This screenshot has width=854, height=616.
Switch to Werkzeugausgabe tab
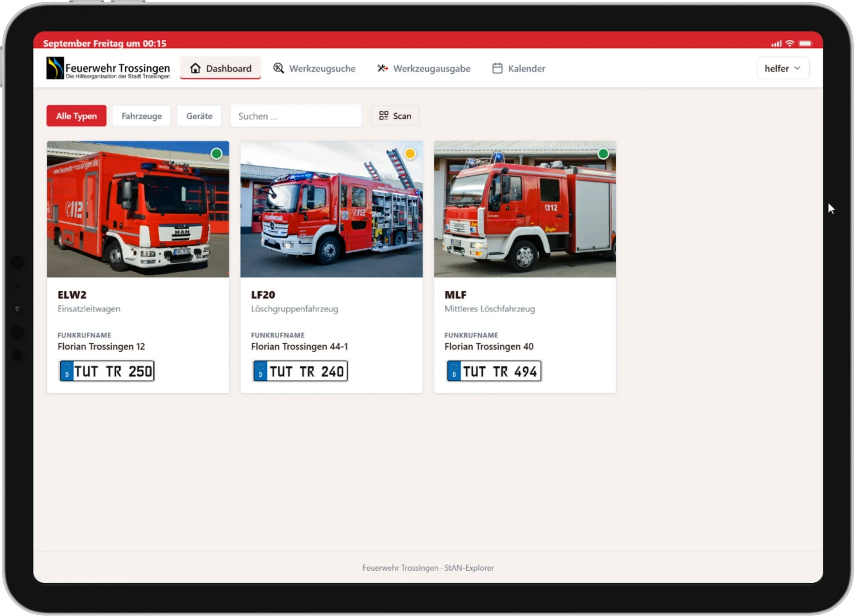coord(424,68)
